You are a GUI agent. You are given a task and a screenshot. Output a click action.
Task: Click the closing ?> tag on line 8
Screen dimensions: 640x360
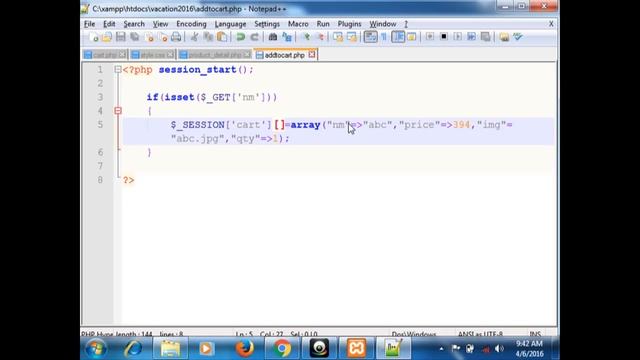coord(128,180)
